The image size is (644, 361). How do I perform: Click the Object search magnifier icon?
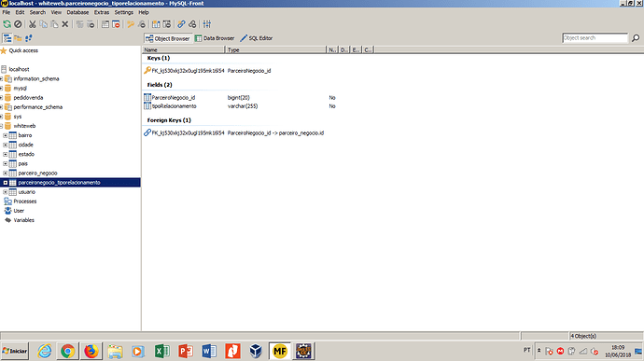(636, 38)
